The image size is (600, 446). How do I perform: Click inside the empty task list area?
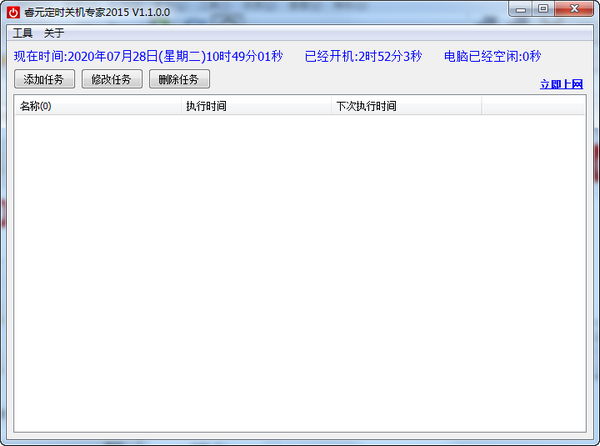click(300, 270)
